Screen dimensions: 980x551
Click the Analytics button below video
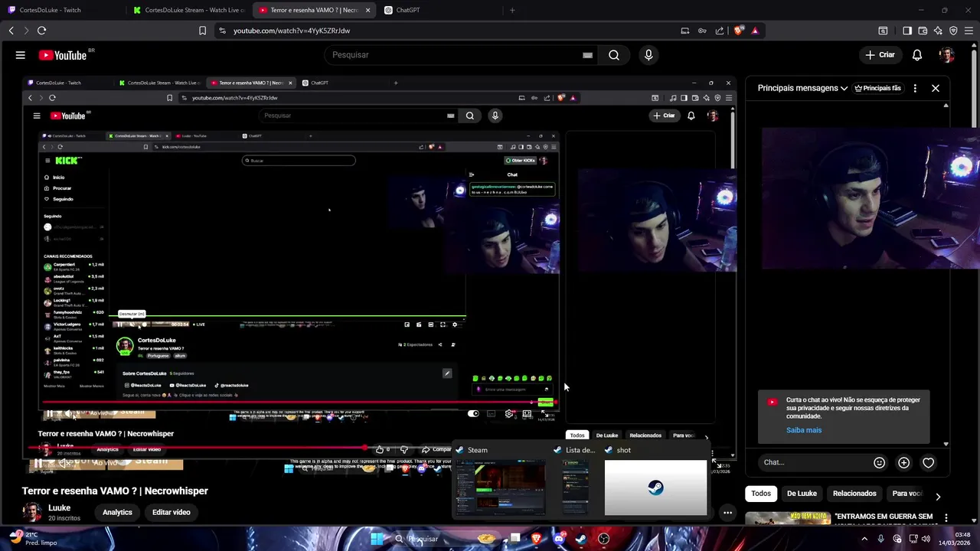click(117, 512)
